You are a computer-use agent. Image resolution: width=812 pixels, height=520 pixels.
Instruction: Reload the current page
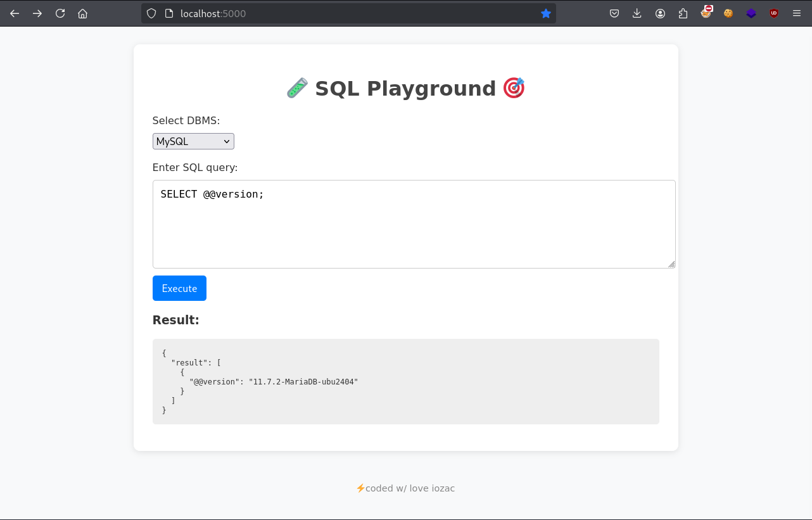pos(60,13)
